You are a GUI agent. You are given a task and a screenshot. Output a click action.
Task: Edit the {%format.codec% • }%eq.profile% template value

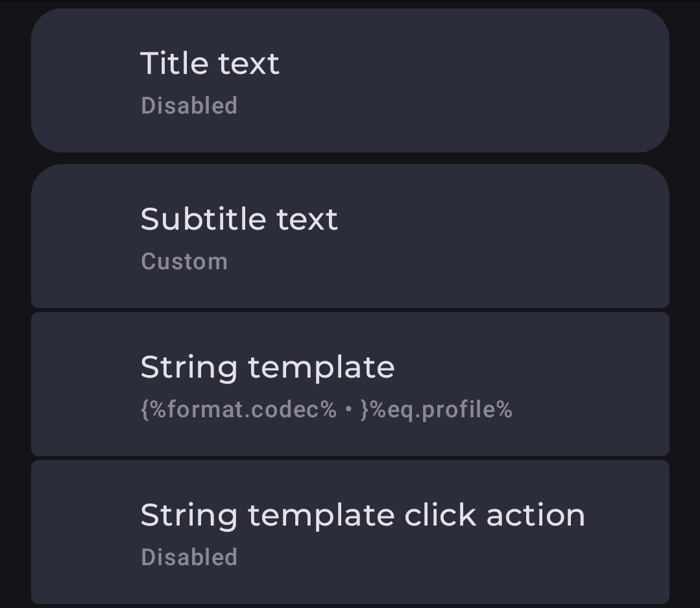[x=326, y=409]
